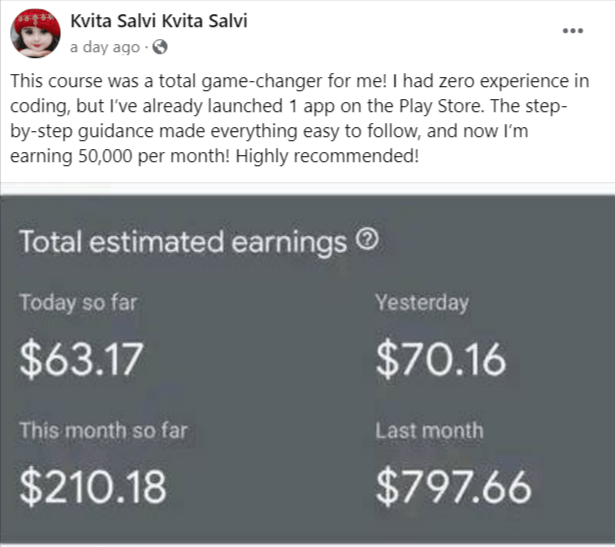Open Kvita Salvi's profile picture

point(35,34)
